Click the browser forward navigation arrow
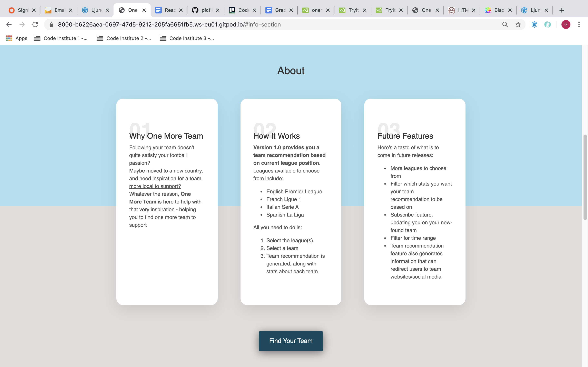 coord(22,24)
